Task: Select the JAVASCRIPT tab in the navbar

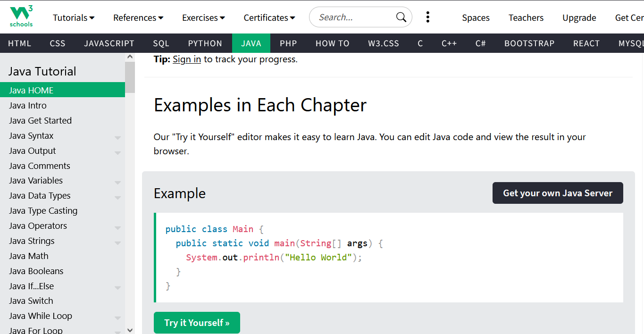Action: [109, 43]
